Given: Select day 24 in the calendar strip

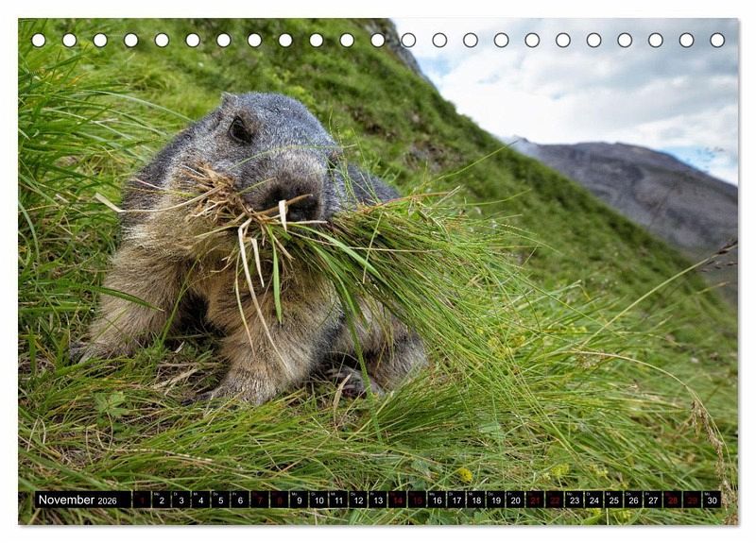Looking at the screenshot, I should click(x=594, y=501).
